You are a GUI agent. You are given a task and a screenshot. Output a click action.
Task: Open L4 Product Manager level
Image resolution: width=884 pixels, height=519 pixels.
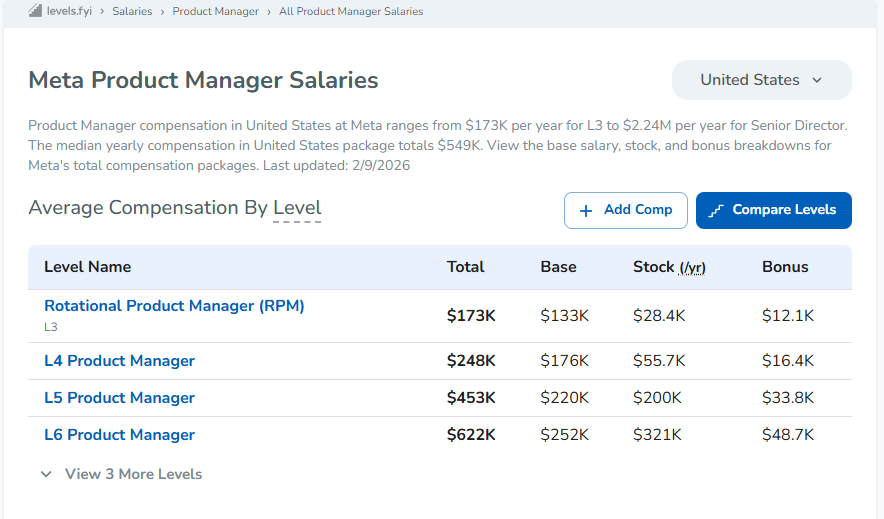119,361
